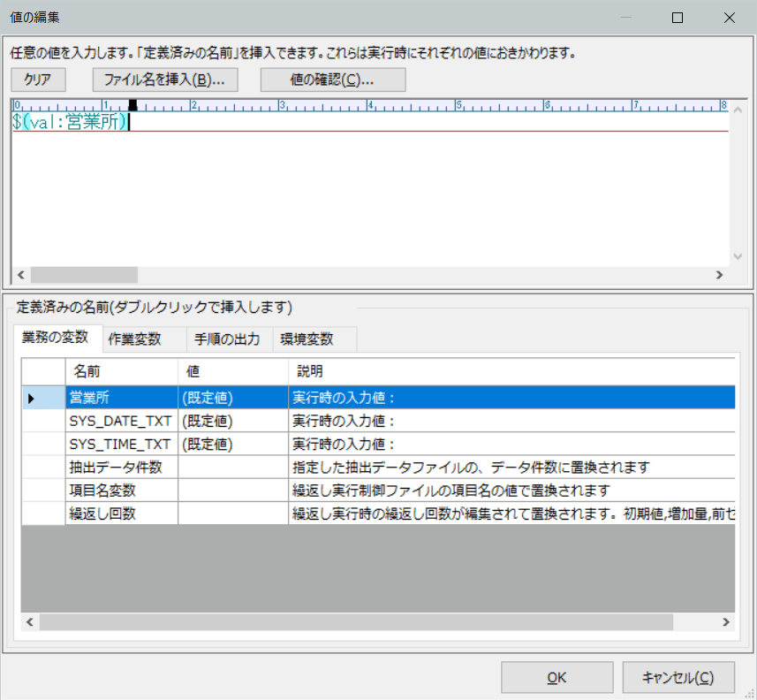Viewport: 757px width, 700px height.
Task: Open the 値の確認 dialog
Action: pyautogui.click(x=332, y=80)
